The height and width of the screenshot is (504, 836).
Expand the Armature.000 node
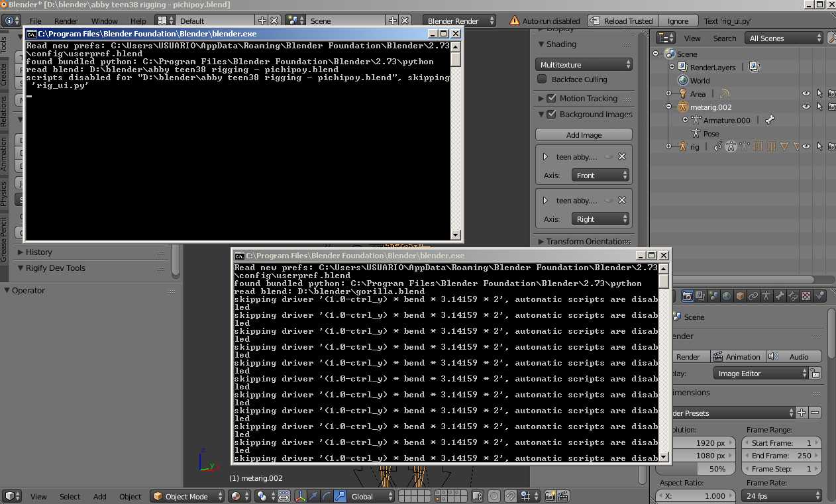click(x=685, y=121)
